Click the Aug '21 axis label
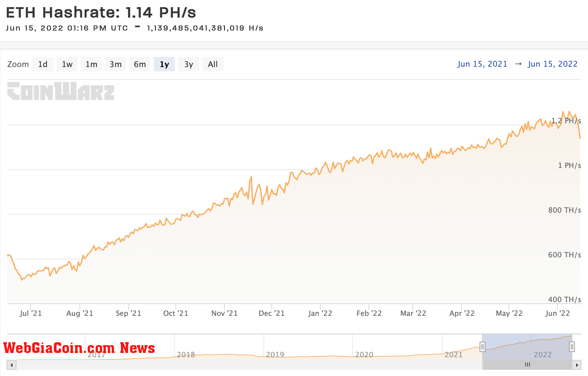 pyautogui.click(x=80, y=313)
